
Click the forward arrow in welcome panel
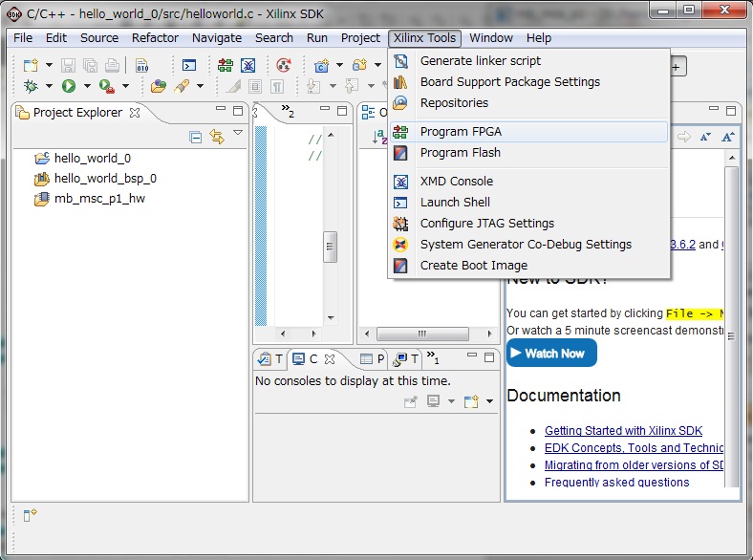[684, 137]
